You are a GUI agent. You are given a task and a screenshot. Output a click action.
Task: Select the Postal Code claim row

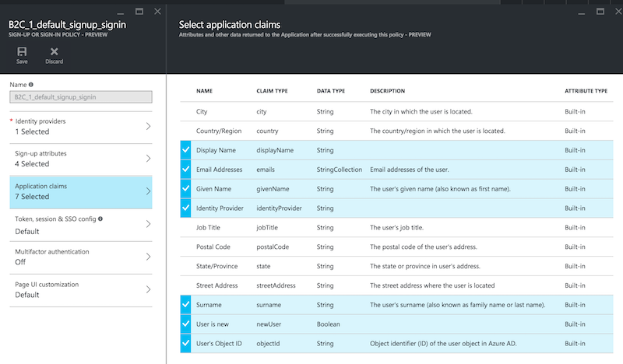396,247
